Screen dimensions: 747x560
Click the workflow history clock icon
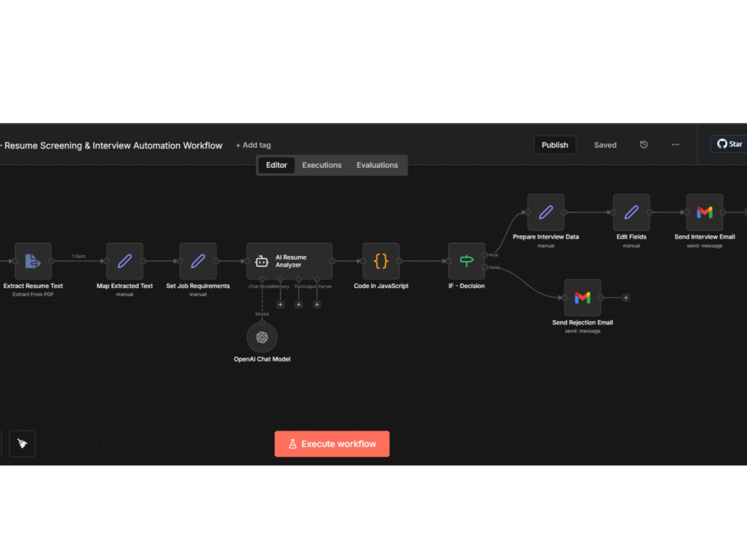pos(644,145)
